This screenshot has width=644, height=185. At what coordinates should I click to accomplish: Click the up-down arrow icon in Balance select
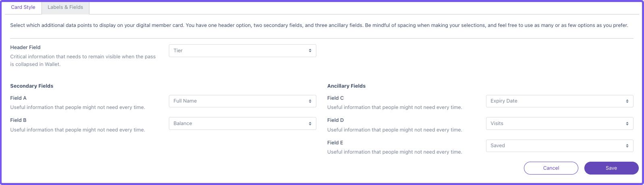[x=310, y=123]
